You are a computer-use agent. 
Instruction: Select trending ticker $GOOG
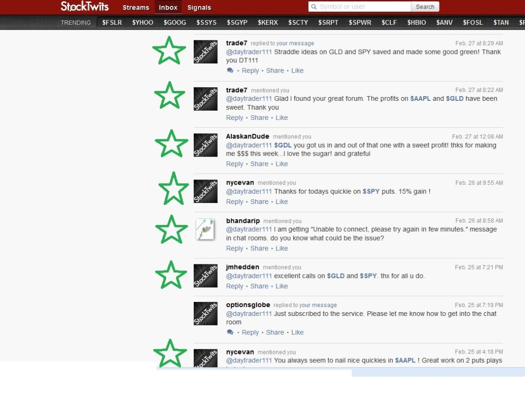pos(175,22)
